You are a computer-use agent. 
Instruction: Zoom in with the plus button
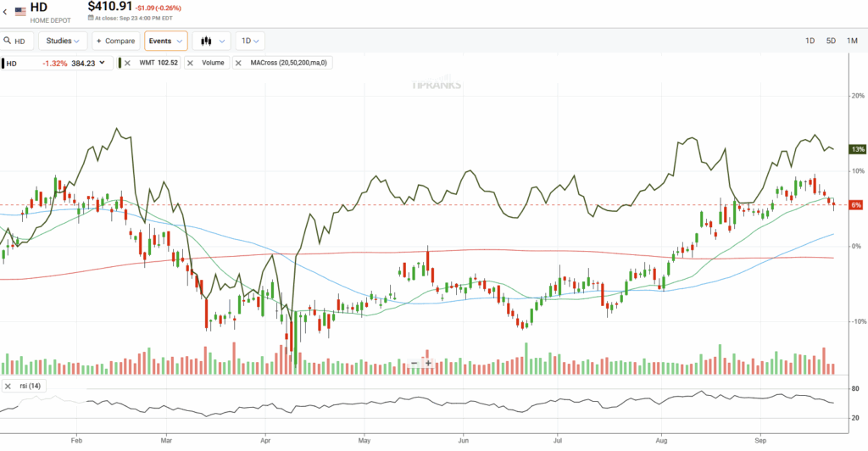pyautogui.click(x=428, y=364)
